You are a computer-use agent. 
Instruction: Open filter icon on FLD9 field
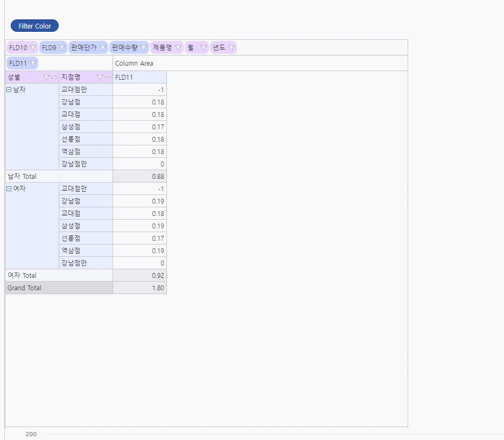click(62, 48)
